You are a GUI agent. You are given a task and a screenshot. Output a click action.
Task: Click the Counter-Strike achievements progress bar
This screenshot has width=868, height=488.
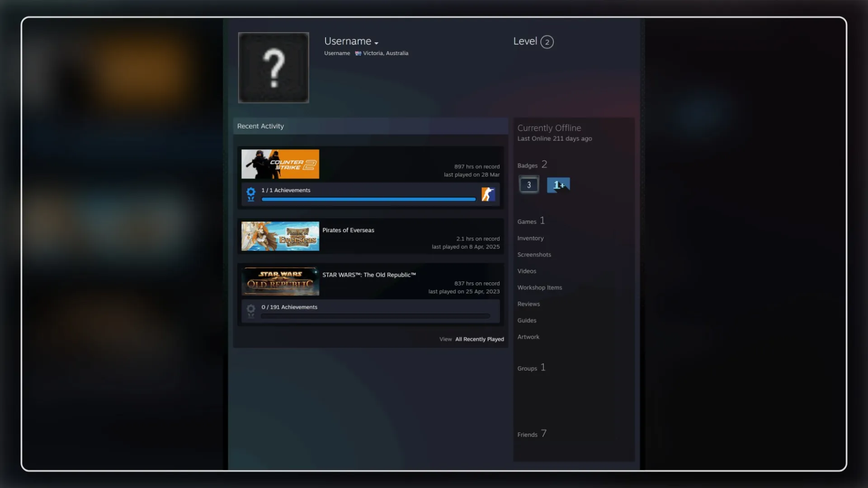pos(368,199)
